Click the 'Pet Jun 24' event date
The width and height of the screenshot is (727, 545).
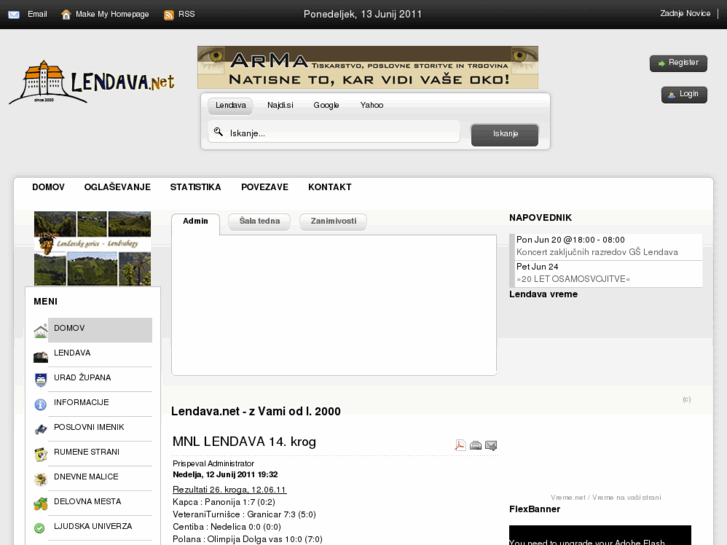pos(537,267)
